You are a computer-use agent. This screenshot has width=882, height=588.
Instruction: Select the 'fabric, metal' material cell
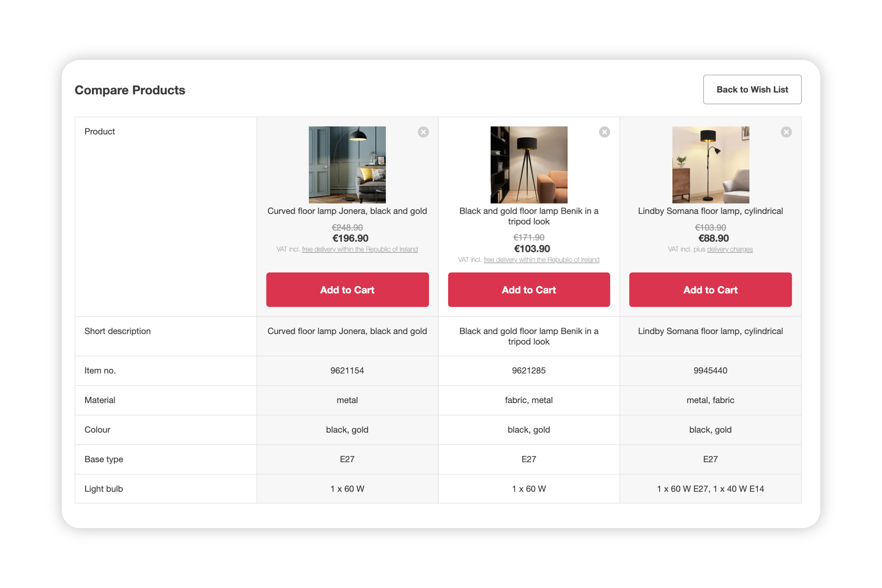[x=529, y=401]
